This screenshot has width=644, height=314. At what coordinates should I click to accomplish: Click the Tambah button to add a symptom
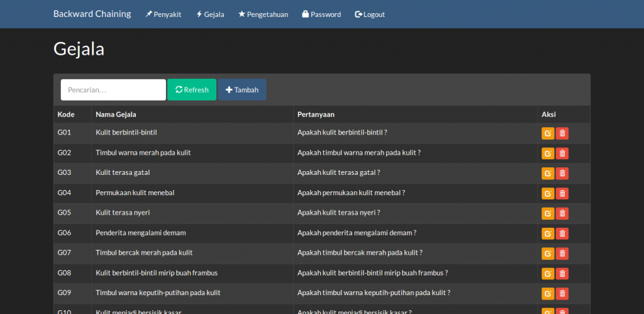[242, 90]
